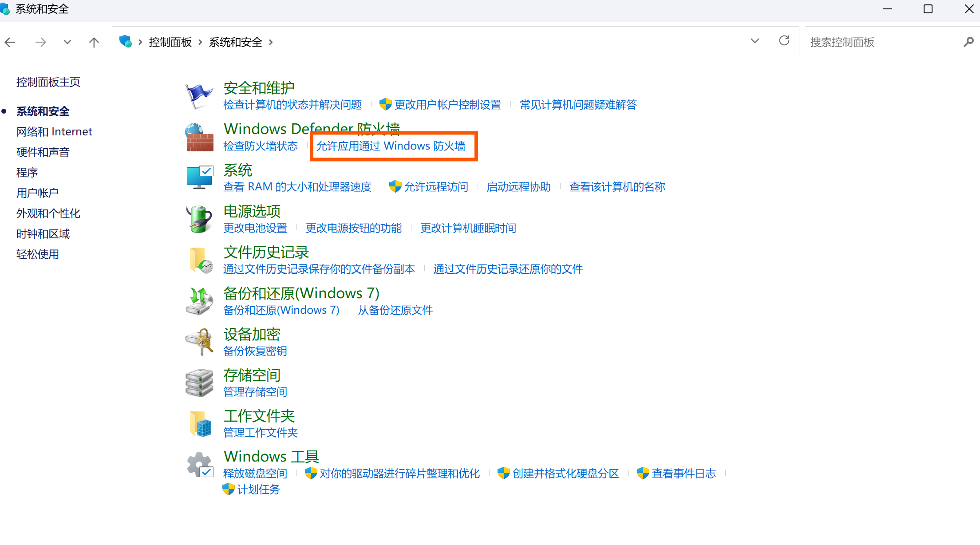The height and width of the screenshot is (545, 980).
Task: Expand chevron after 控制面板 in breadcrumb
Action: coord(200,42)
